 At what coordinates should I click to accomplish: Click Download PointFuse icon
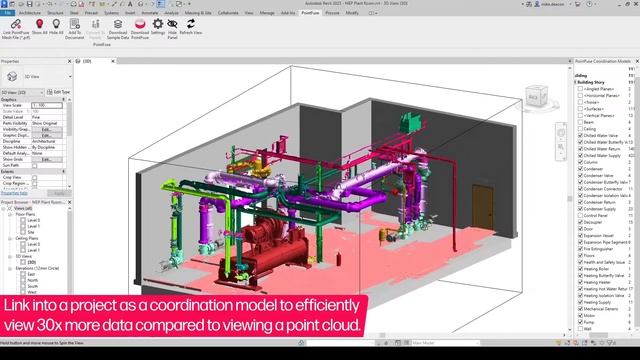(x=140, y=24)
